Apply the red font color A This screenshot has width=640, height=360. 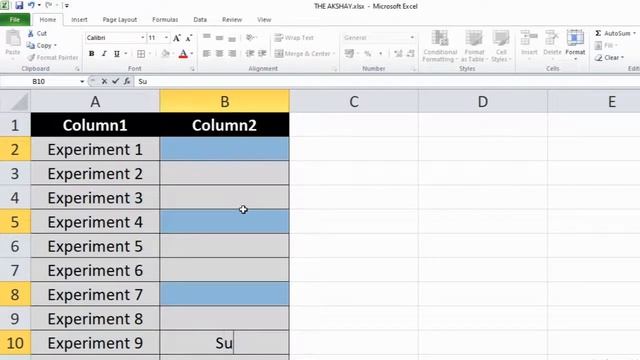pyautogui.click(x=183, y=53)
